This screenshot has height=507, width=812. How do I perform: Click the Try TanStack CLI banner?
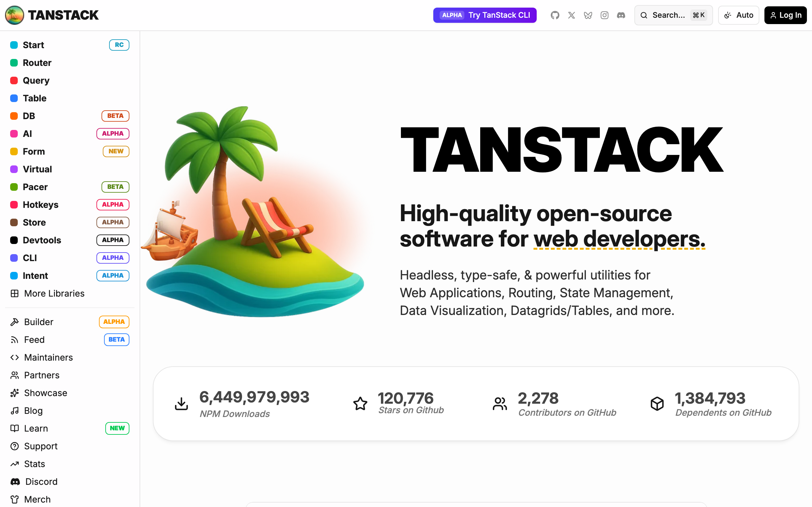coord(485,15)
